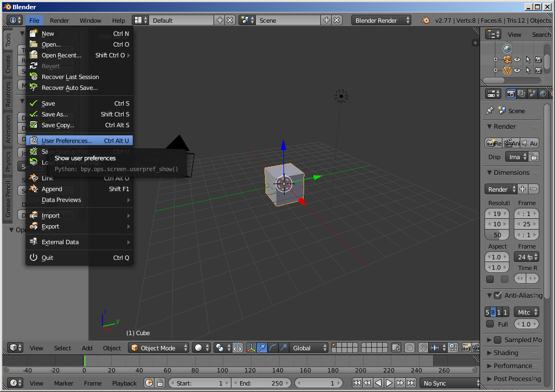This screenshot has height=392, width=555.
Task: Click the Info editor type icon
Action: [15, 20]
